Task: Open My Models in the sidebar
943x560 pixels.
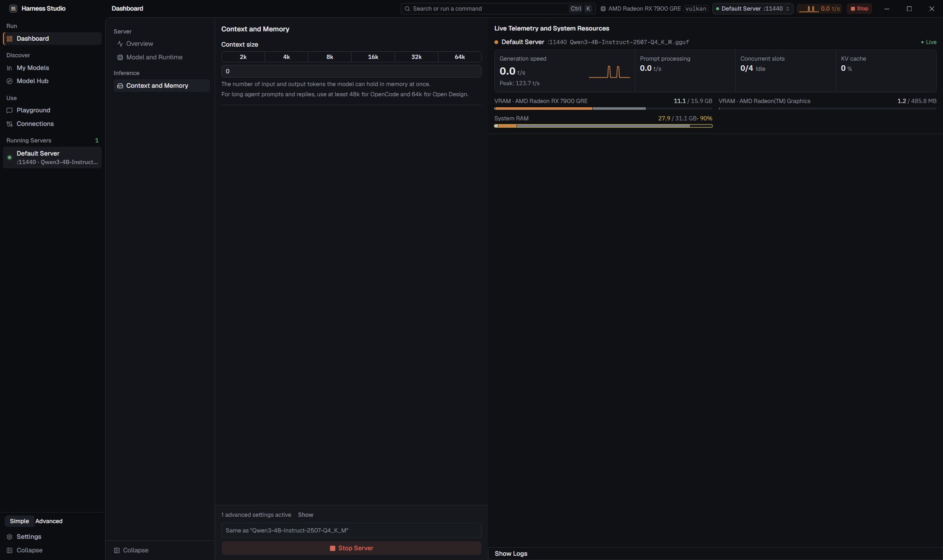Action: 52,68
